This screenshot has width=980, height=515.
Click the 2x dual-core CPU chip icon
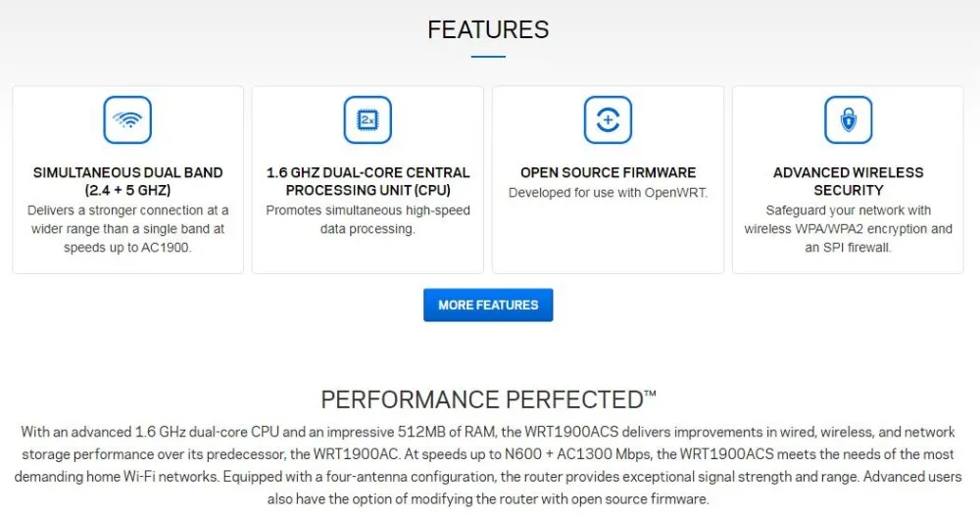pos(367,119)
